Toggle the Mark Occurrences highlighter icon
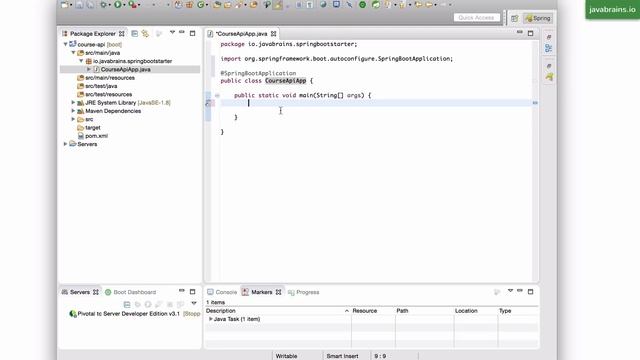 pyautogui.click(x=278, y=4)
